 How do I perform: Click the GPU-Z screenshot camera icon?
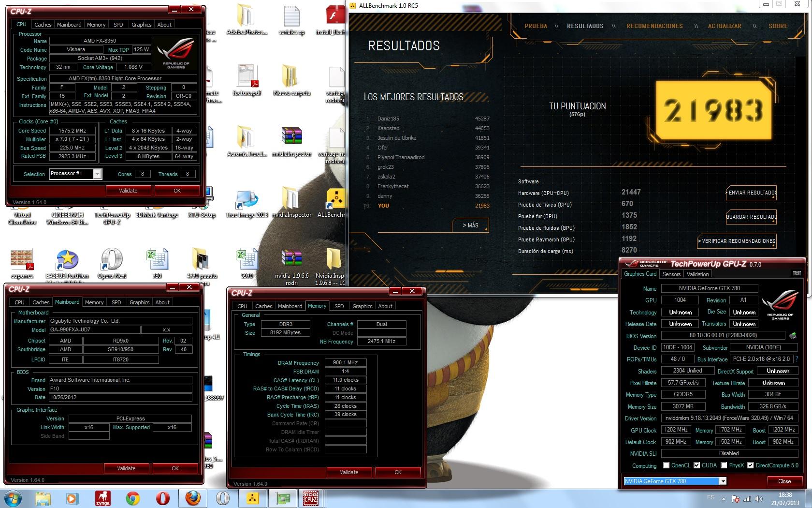coord(797,273)
